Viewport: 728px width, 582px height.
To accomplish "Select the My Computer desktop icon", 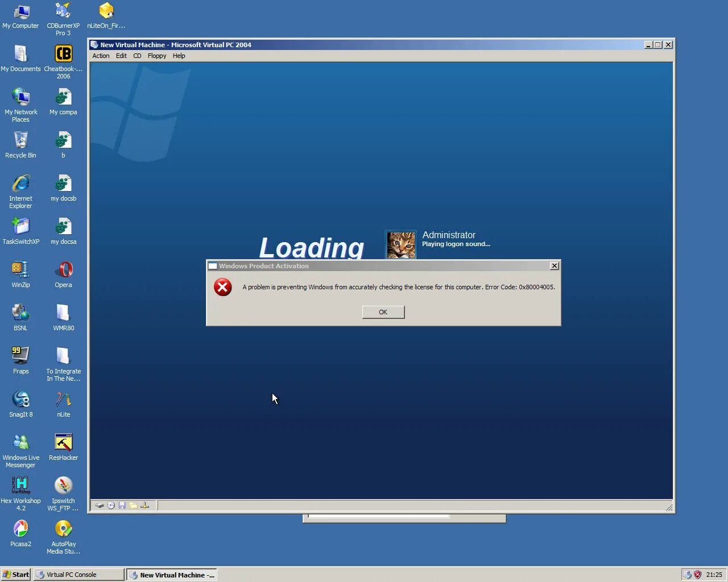I will [20, 16].
